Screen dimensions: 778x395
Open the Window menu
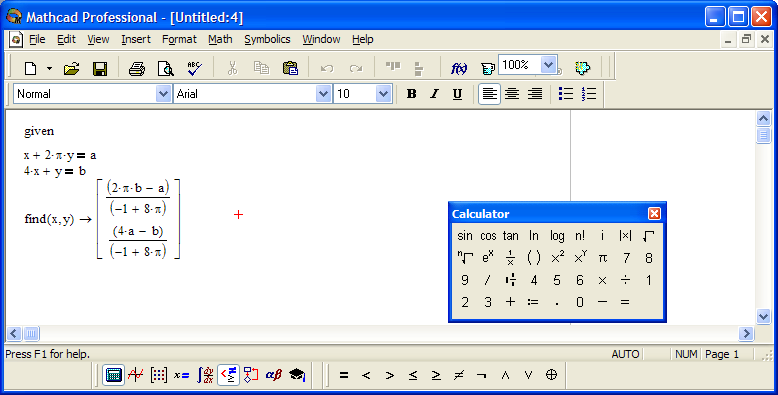point(321,39)
